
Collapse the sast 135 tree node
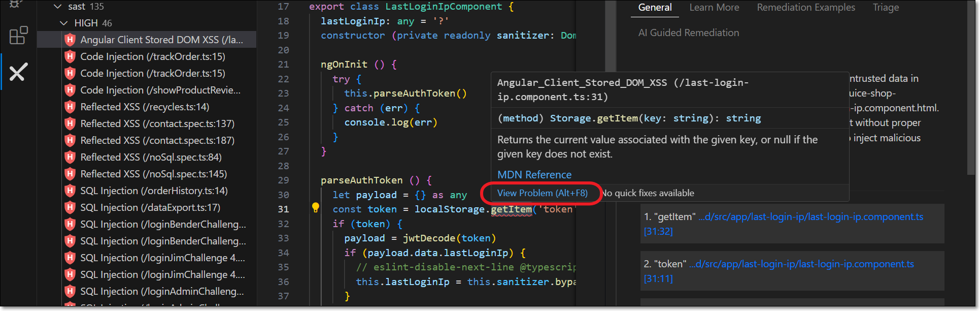point(57,7)
